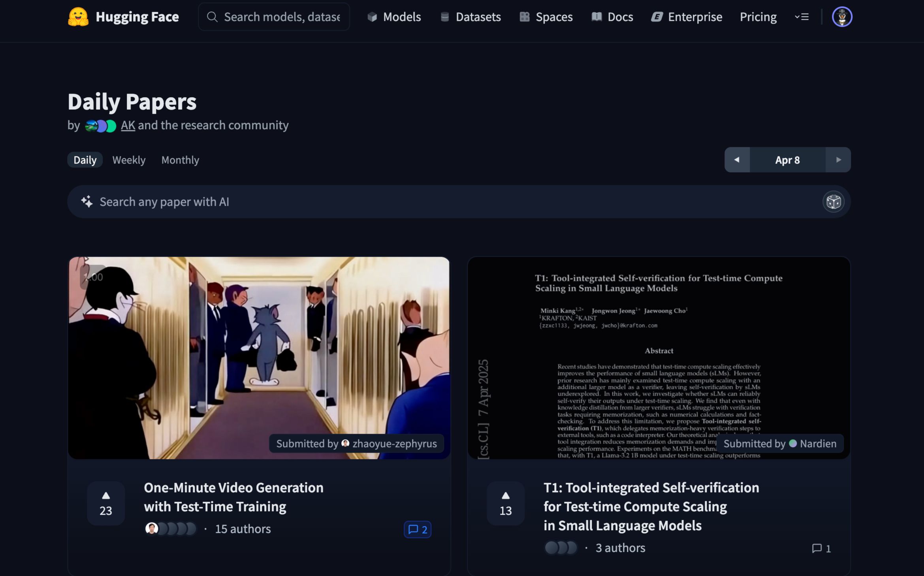This screenshot has width=924, height=576.
Task: Upvote the T1 Tool-integrated paper
Action: (x=506, y=503)
